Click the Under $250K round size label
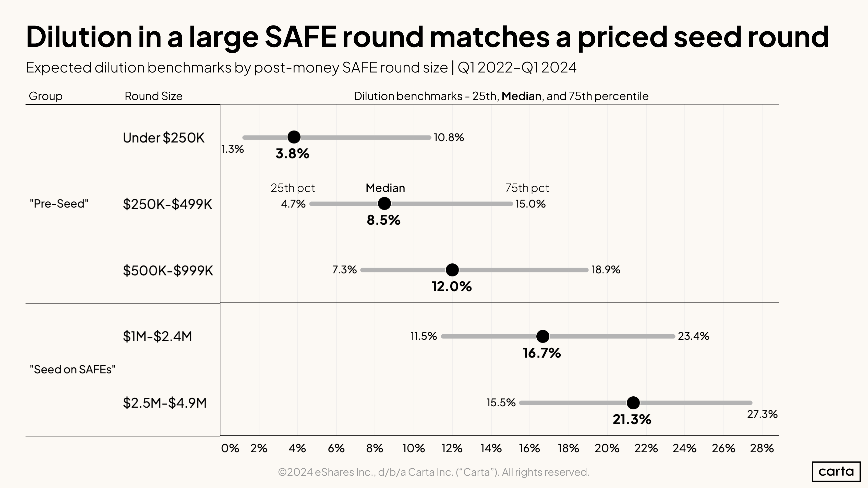 [x=164, y=138]
